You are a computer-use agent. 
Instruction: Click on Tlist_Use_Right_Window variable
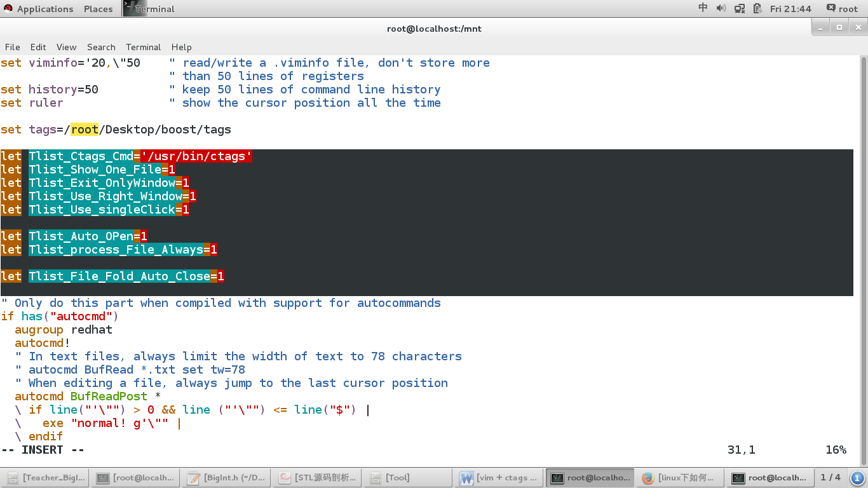pyautogui.click(x=105, y=196)
